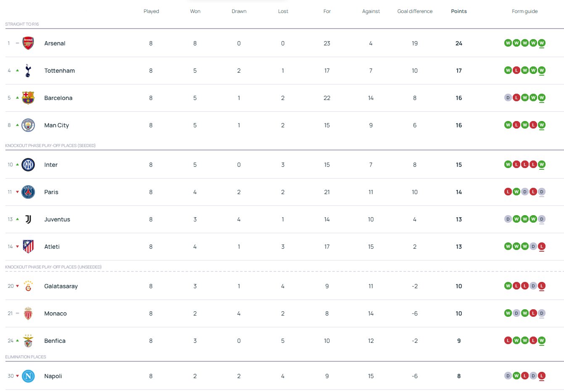Screen dimensions: 564x392
Task: Click the Arsenal club crest
Action: (x=28, y=43)
